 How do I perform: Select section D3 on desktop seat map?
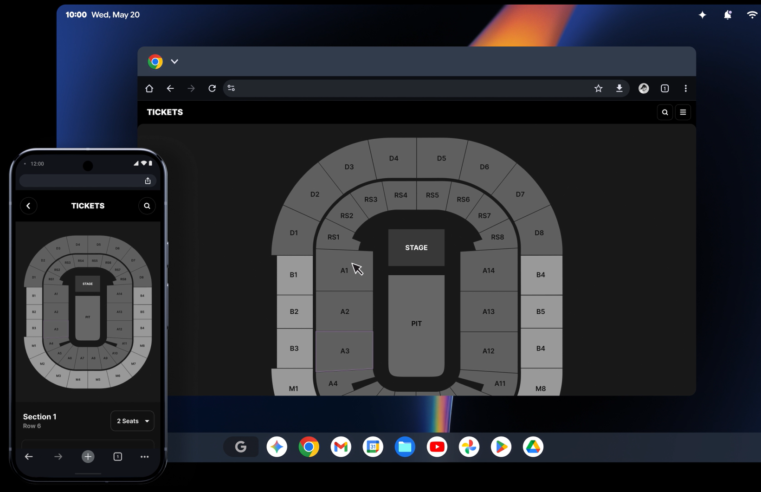click(349, 167)
